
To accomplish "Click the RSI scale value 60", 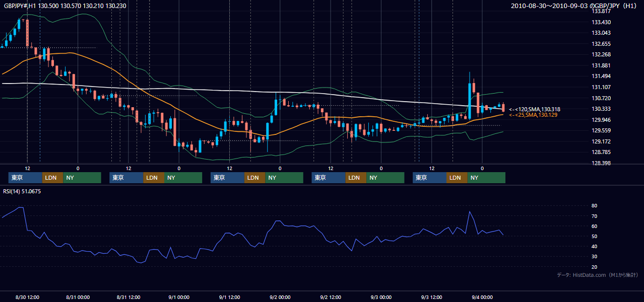I will point(595,226).
